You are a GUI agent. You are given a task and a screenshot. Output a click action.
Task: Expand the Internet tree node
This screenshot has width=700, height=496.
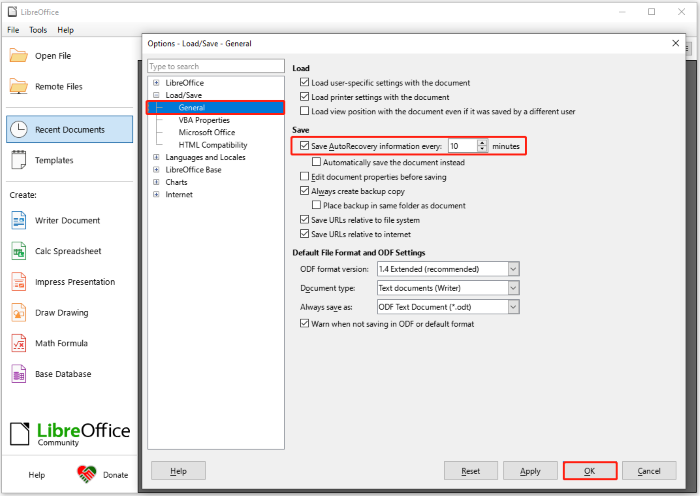[x=156, y=194]
